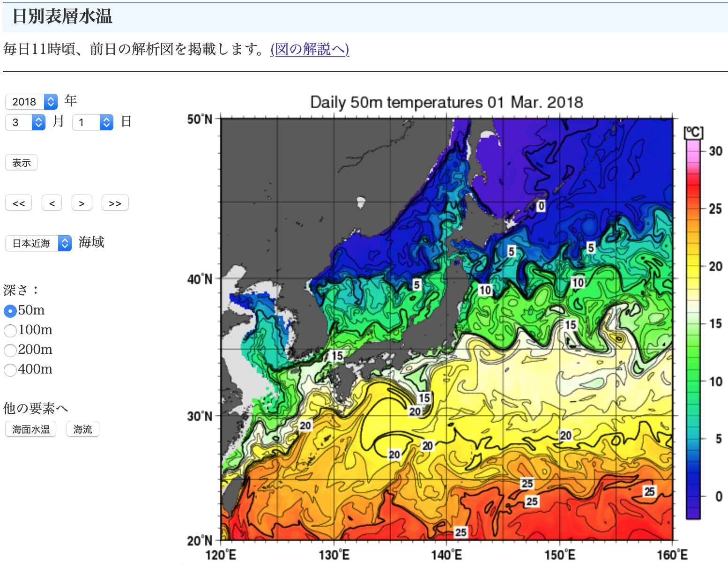
Task: Click the < previous day button
Action: pyautogui.click(x=52, y=203)
